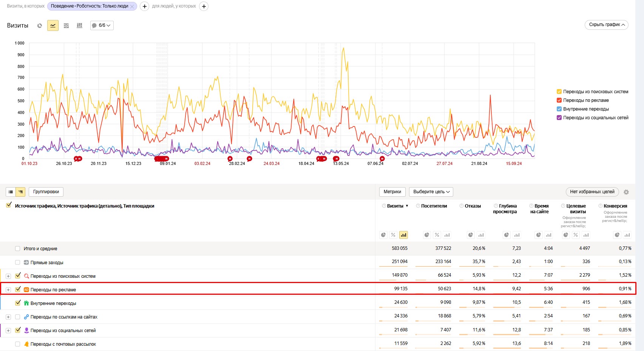644x351 pixels.
Task: Switch chart to column bar view
Action: 79,26
